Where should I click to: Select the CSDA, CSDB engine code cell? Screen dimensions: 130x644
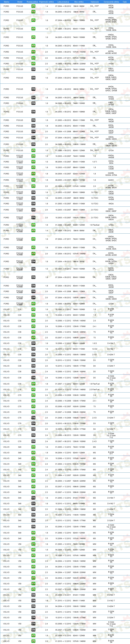(111, 168)
